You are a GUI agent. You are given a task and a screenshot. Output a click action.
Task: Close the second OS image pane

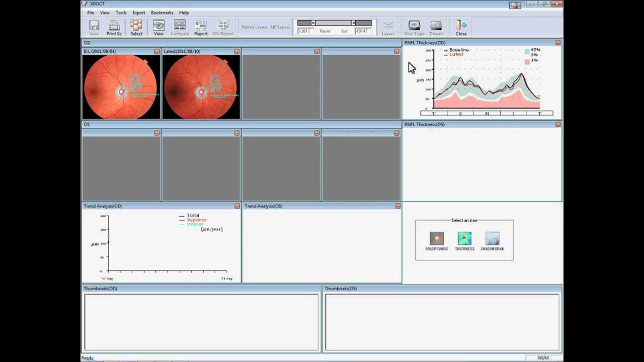(x=237, y=133)
